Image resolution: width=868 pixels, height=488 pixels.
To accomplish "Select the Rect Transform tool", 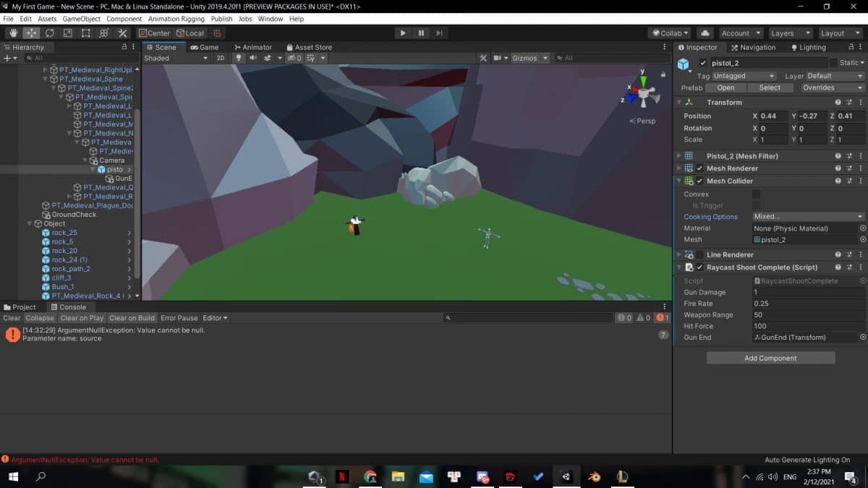I will (86, 33).
